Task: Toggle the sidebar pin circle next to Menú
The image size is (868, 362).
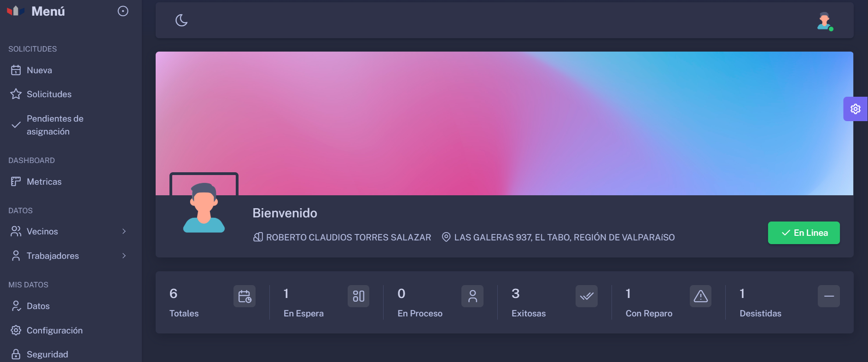Action: [123, 11]
